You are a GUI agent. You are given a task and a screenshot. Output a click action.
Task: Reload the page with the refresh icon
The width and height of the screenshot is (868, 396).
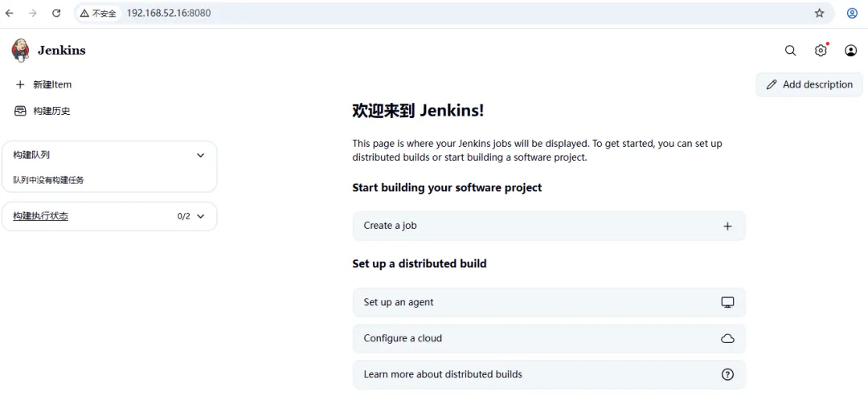[x=56, y=14]
